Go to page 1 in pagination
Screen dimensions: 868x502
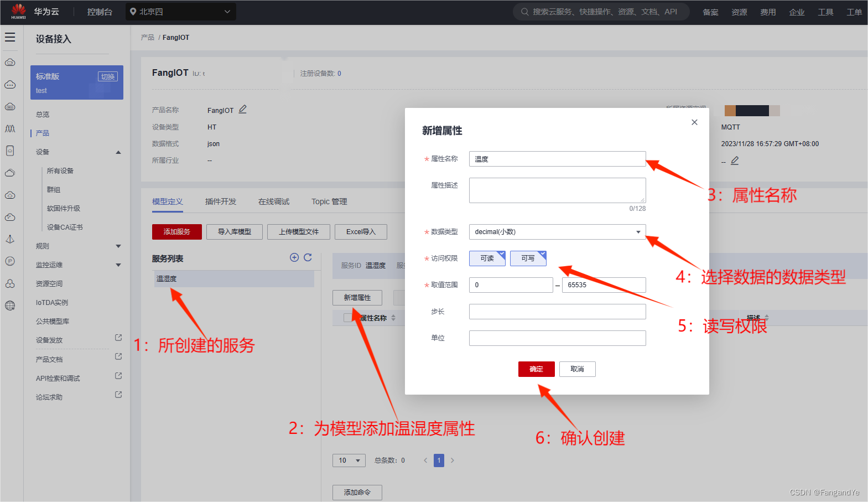tap(439, 460)
